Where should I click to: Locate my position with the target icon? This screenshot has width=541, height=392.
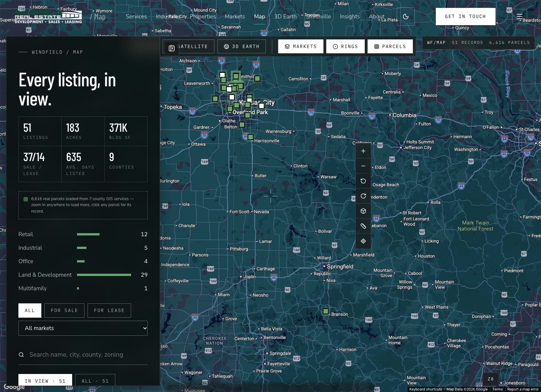tap(363, 241)
